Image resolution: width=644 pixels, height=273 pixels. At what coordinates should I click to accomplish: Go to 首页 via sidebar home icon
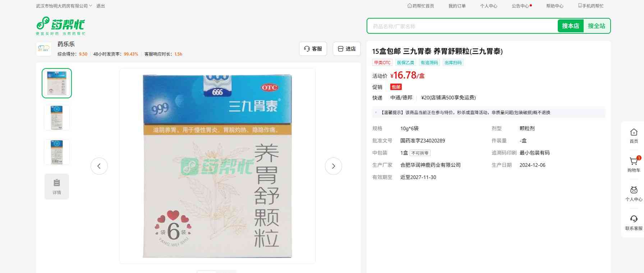coord(634,136)
